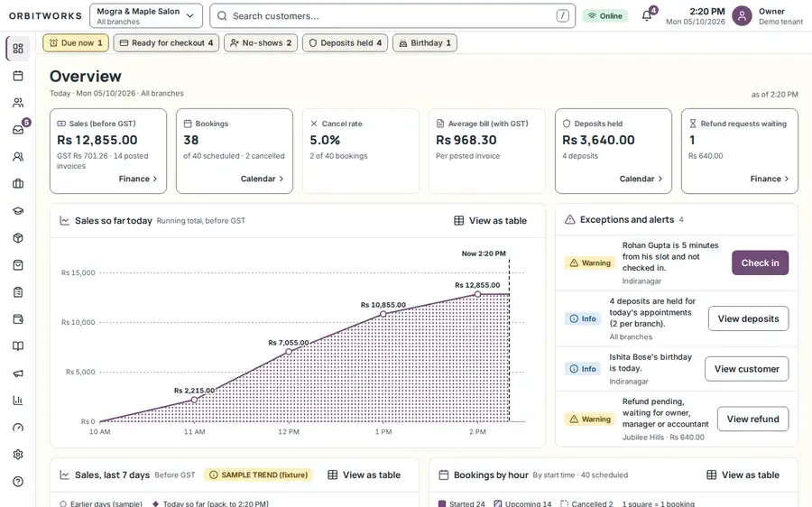Open the settings gear icon in sidebar

tap(18, 454)
